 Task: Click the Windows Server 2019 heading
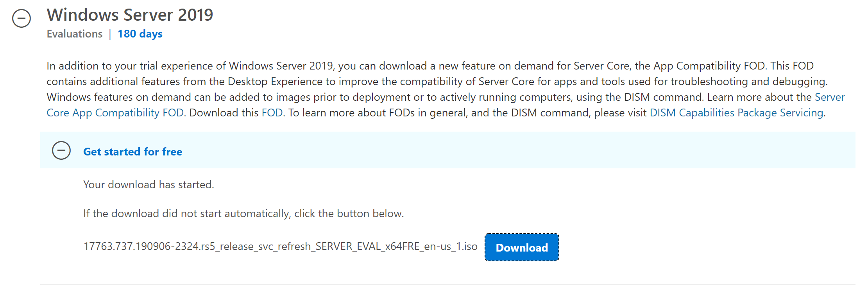[130, 15]
